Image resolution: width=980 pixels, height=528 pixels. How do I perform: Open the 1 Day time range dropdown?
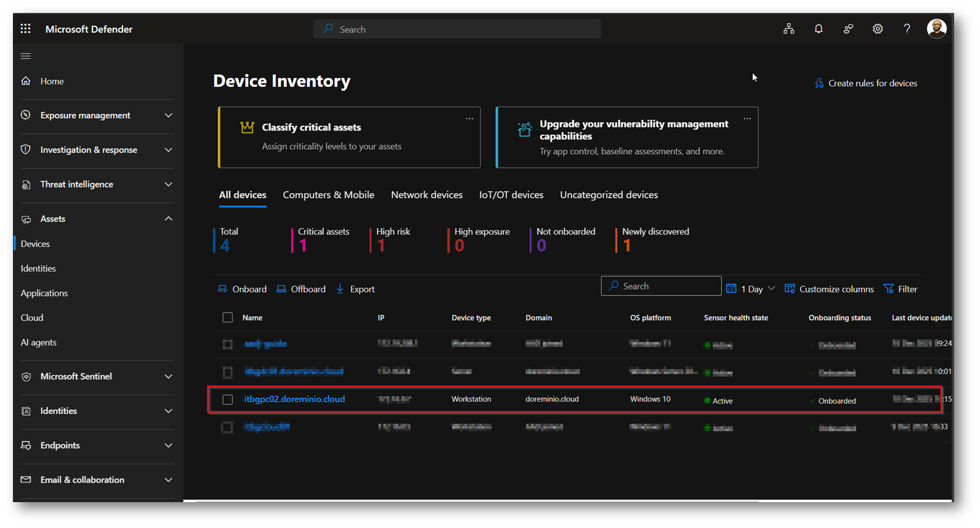point(751,289)
